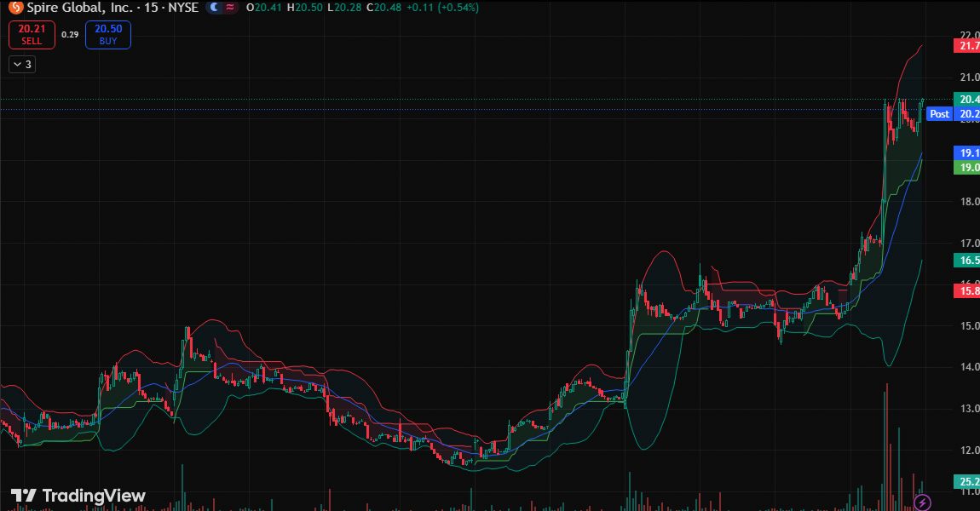This screenshot has width=980, height=511.
Task: Click the close value C20.48
Action: point(383,8)
